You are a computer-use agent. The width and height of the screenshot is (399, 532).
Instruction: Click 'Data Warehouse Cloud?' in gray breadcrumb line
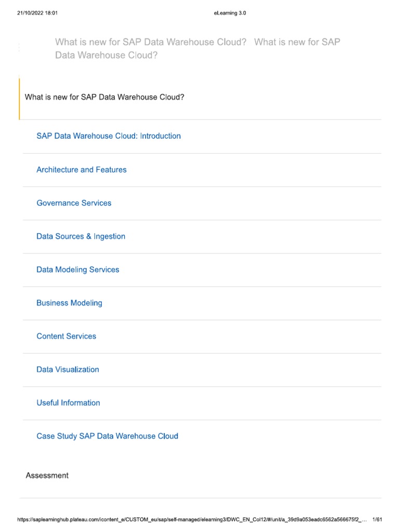click(106, 55)
